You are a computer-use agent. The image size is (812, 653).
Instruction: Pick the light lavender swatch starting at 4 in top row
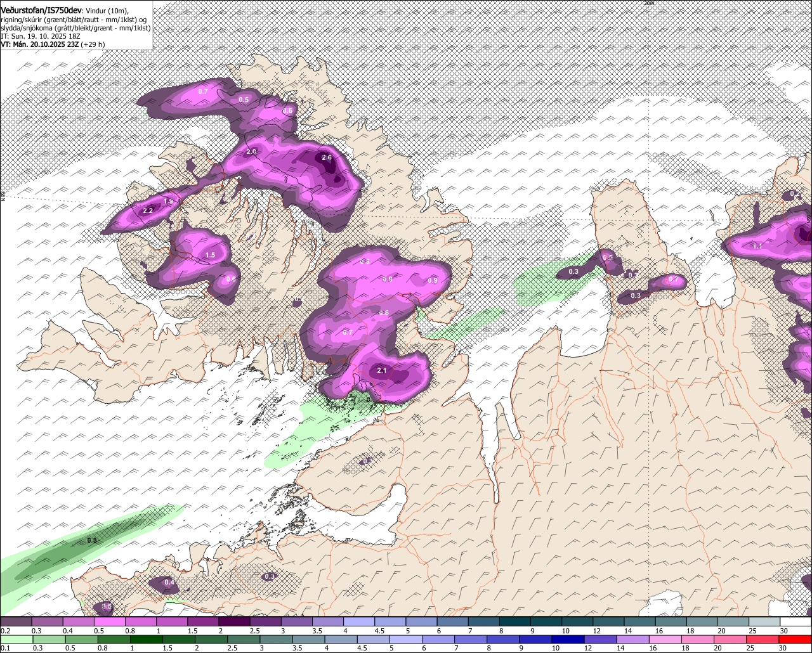click(360, 622)
